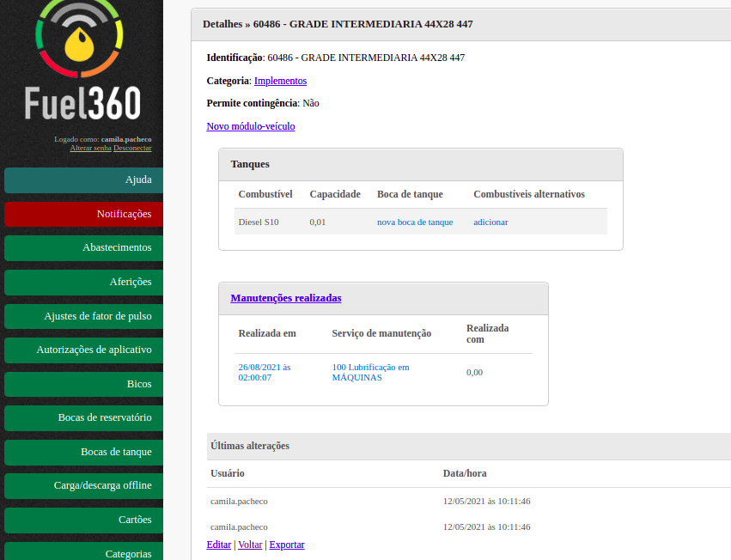Click the Alterar senha link
This screenshot has width=731, height=560.
point(90,148)
